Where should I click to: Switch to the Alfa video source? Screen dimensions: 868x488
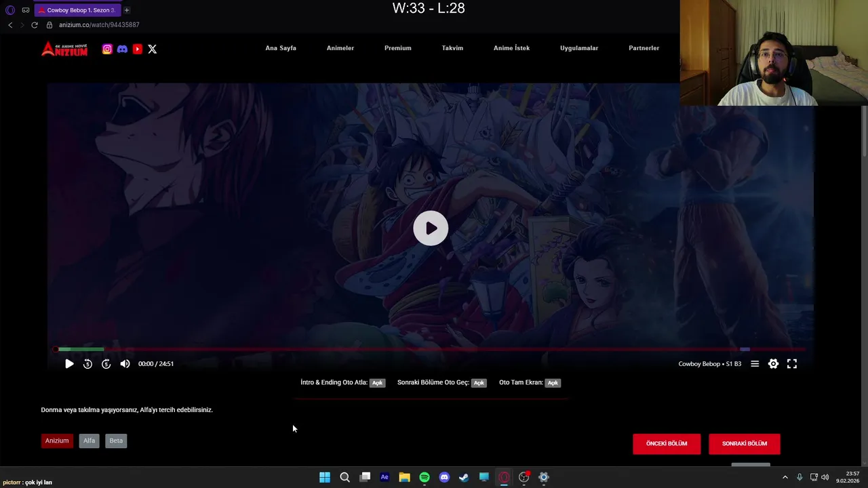click(x=89, y=441)
